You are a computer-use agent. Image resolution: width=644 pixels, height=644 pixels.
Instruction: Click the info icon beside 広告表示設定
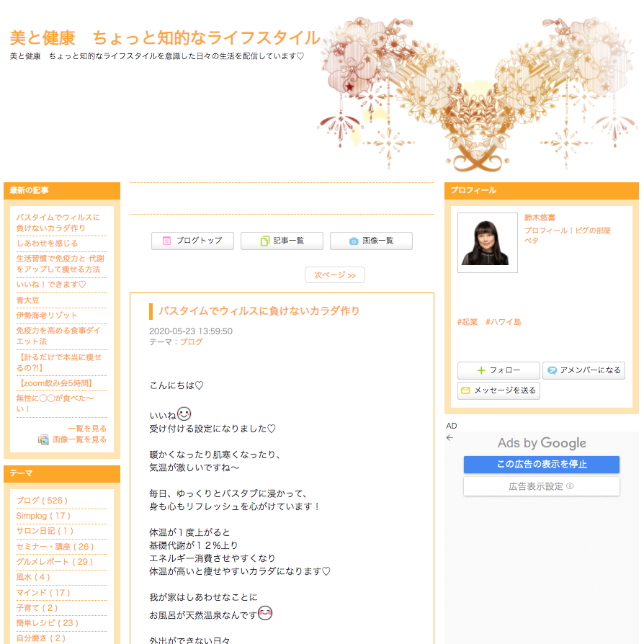tap(570, 486)
